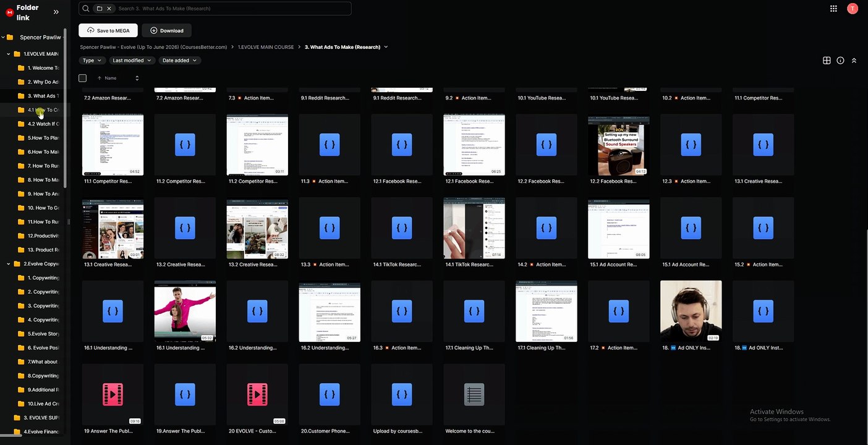
Task: Go to Spencer Pawliw - Evolve breadcrumb
Action: (x=153, y=47)
